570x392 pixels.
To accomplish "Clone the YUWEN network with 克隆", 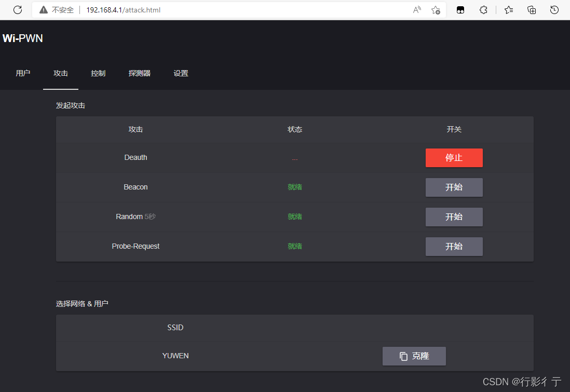I will point(414,356).
